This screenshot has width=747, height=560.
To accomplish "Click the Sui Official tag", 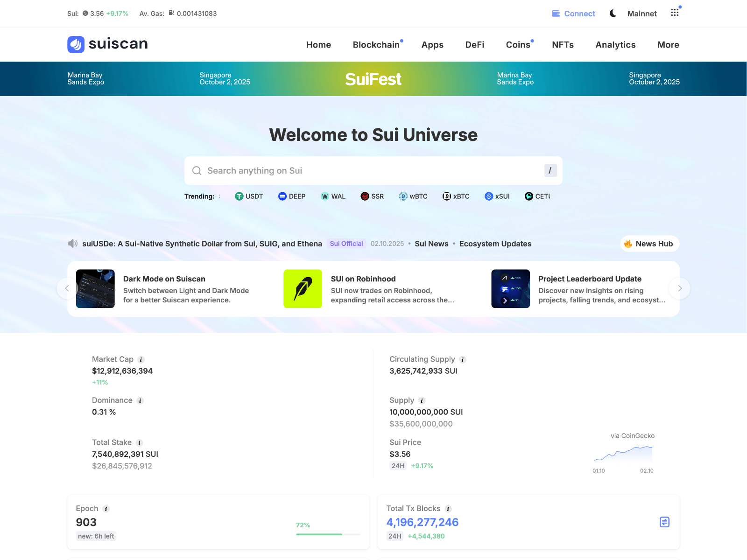I will (x=346, y=244).
